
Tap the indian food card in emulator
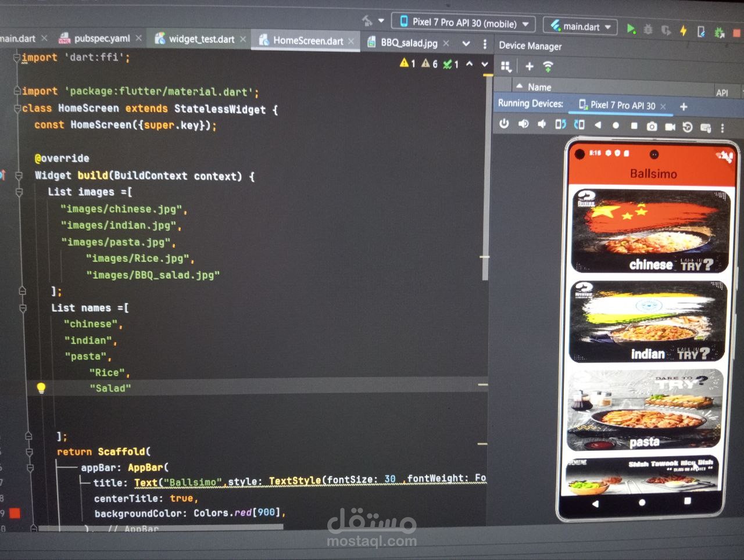point(648,321)
